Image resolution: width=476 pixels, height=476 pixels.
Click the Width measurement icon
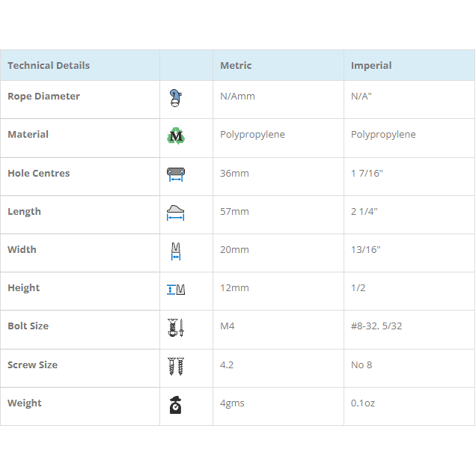coord(176,251)
